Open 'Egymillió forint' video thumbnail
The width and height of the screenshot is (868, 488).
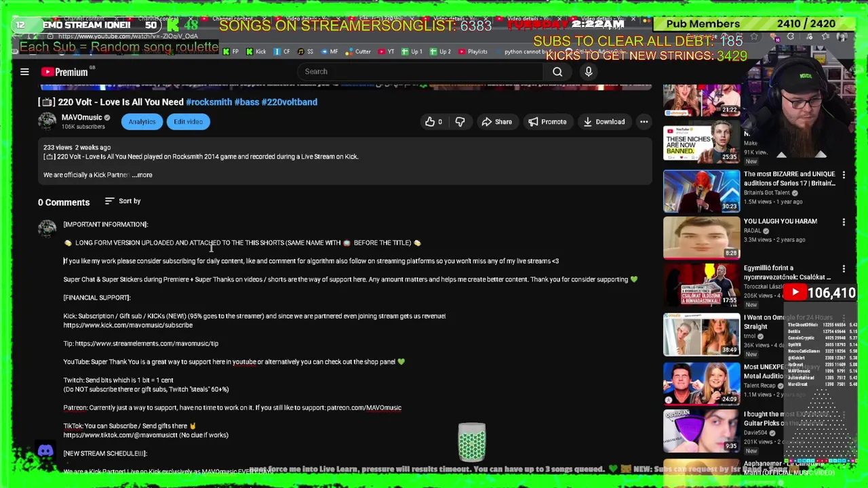(x=701, y=285)
